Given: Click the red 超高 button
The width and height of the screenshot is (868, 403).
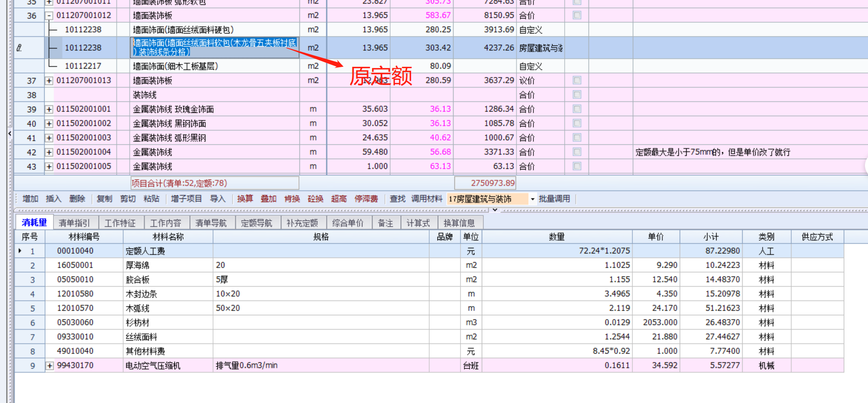Looking at the screenshot, I should pyautogui.click(x=339, y=199).
